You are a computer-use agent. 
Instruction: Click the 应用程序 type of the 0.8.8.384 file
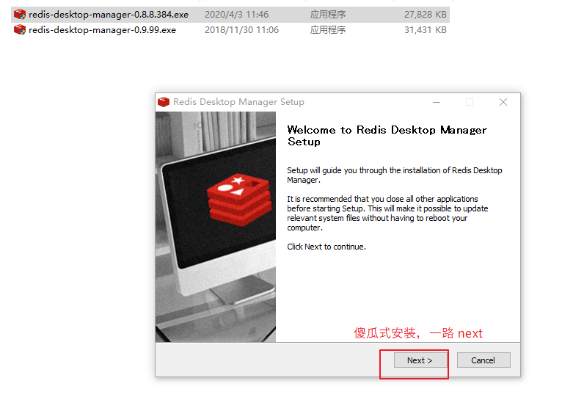point(328,15)
